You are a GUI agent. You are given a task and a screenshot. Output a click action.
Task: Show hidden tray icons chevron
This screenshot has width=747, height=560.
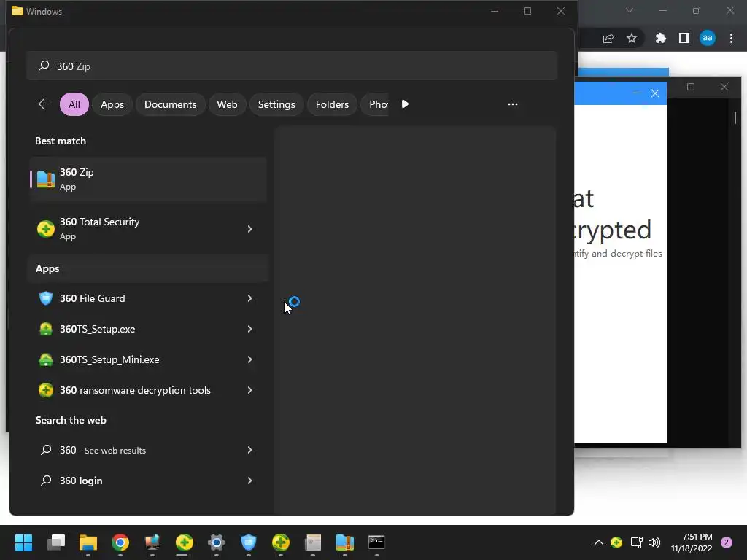(x=599, y=542)
